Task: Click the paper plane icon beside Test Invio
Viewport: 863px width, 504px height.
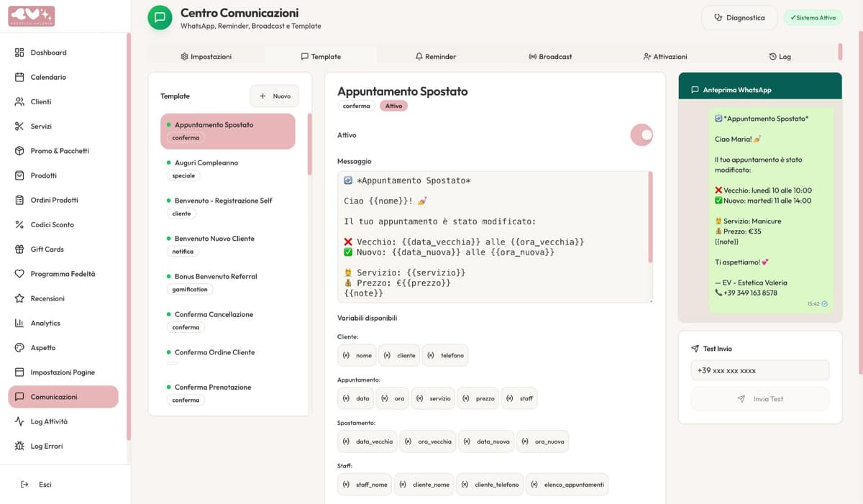Action: pos(695,349)
